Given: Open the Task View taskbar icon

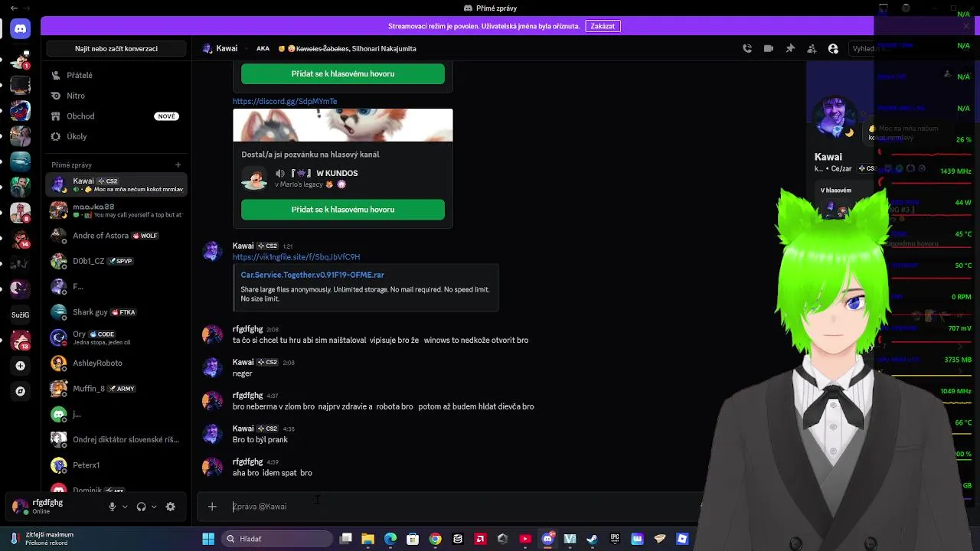Looking at the screenshot, I should click(x=346, y=539).
